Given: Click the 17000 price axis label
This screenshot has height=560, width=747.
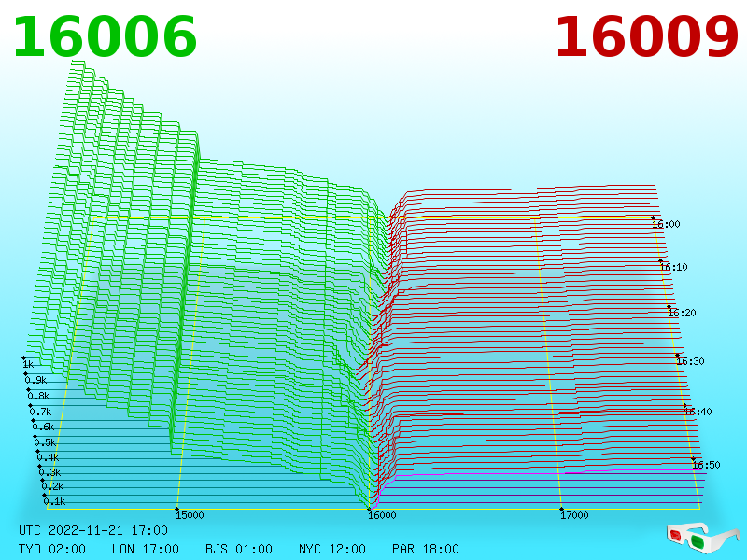Looking at the screenshot, I should [x=574, y=515].
